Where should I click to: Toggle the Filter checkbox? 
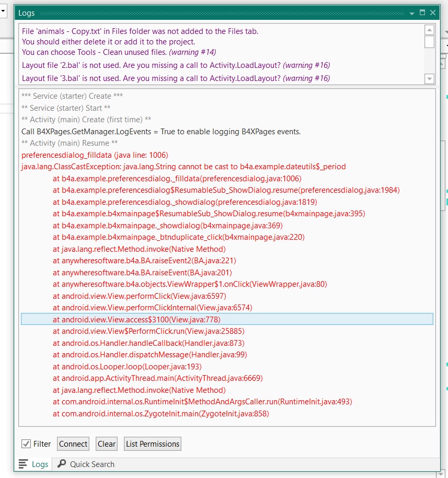tap(26, 444)
